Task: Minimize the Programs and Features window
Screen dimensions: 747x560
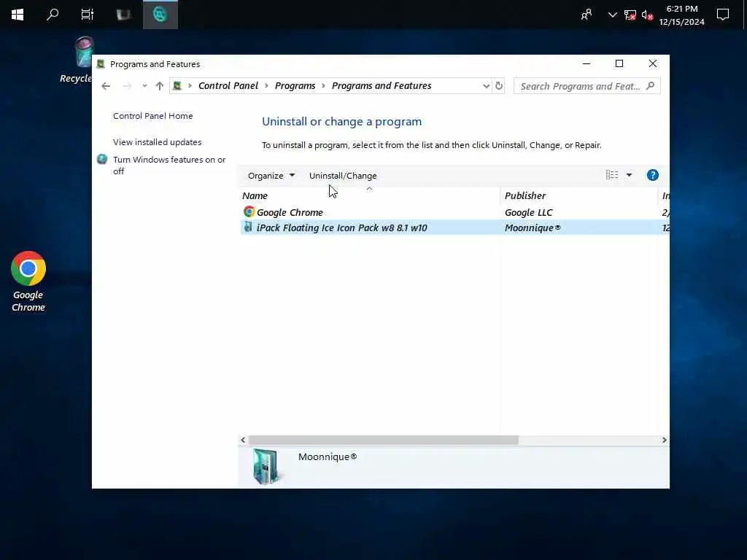Action: 587,64
